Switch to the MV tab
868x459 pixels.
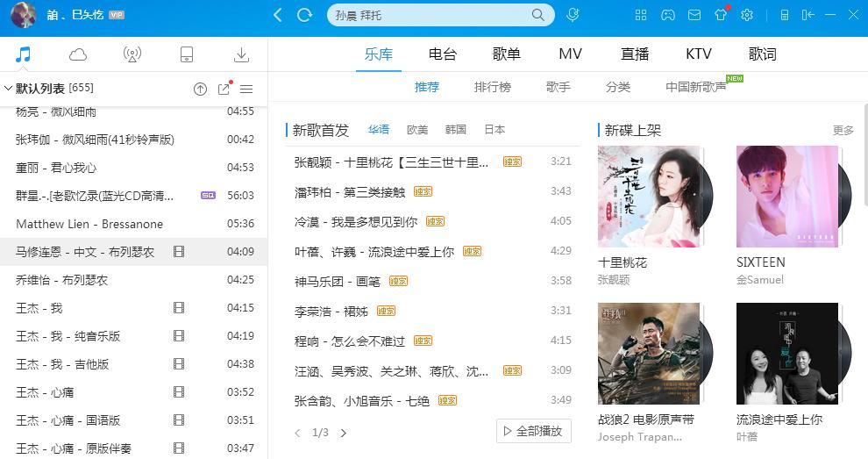click(570, 54)
